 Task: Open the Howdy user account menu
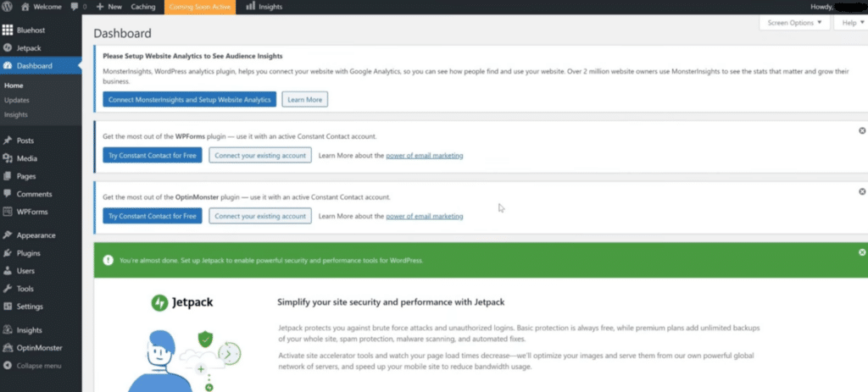point(838,7)
